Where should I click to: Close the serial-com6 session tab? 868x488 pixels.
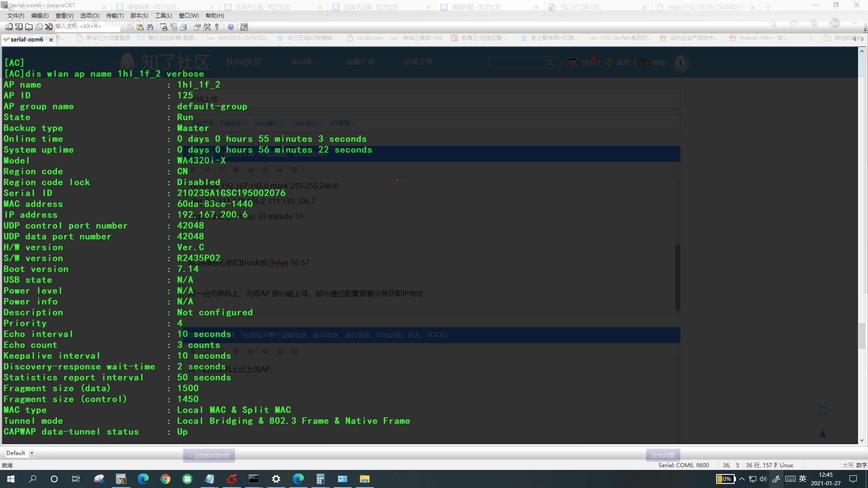point(51,40)
